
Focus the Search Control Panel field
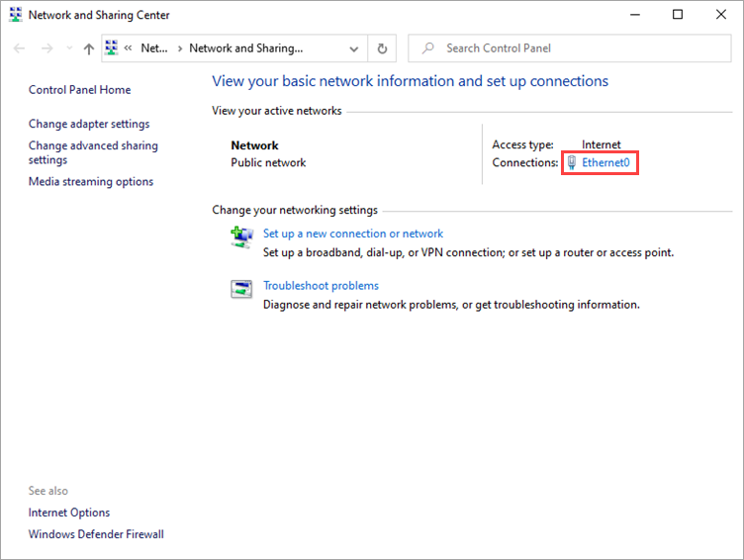point(570,47)
